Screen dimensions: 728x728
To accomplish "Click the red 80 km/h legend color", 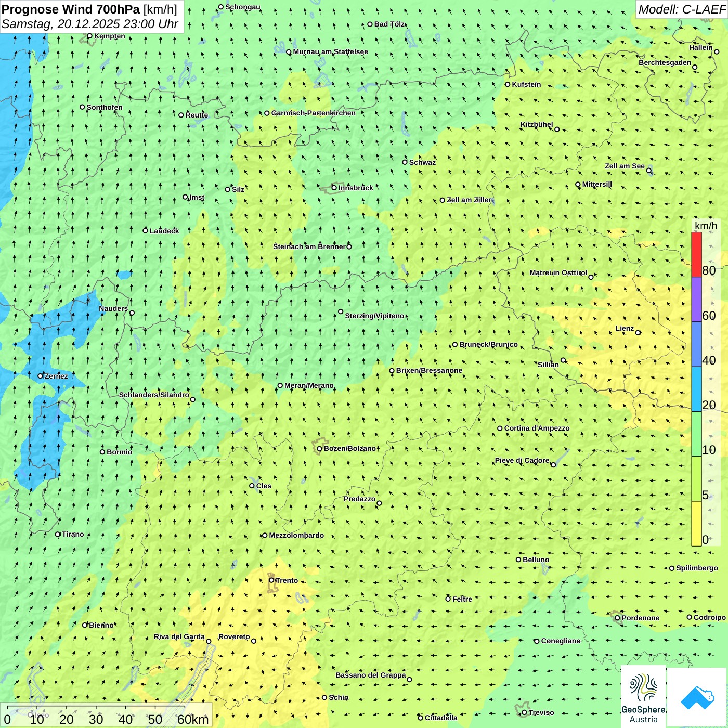I will pos(696,254).
